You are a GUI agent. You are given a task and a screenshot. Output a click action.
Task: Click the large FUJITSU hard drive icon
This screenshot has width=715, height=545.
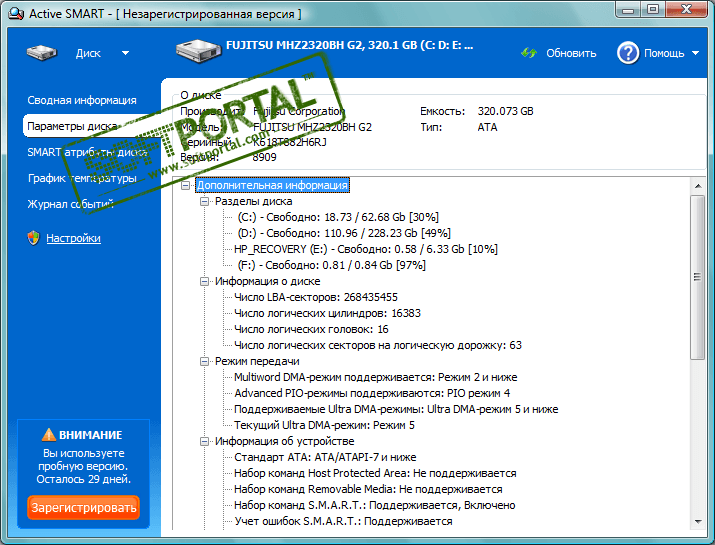click(198, 51)
